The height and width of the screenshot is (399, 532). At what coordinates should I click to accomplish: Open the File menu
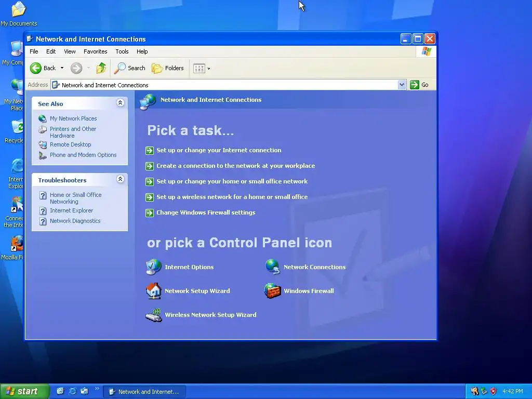pyautogui.click(x=34, y=51)
